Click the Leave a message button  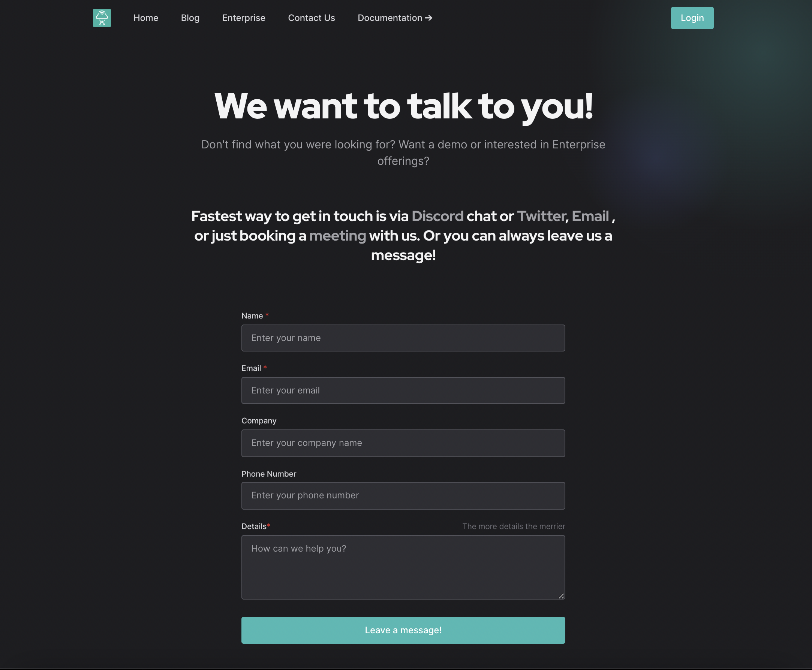(403, 630)
